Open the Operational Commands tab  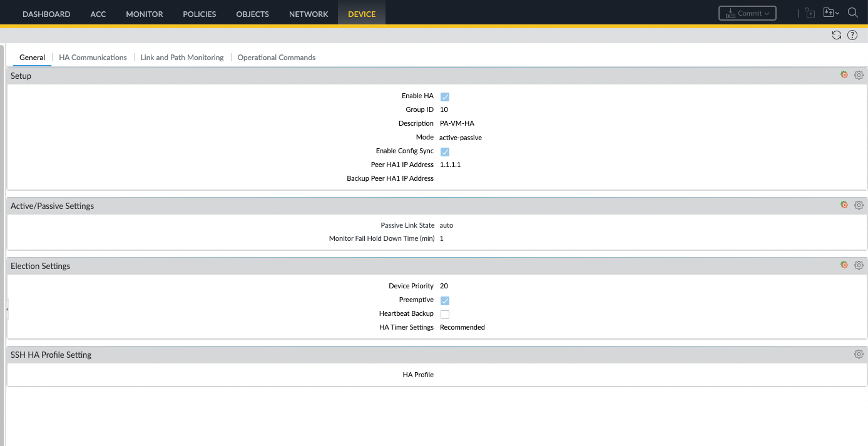click(277, 58)
